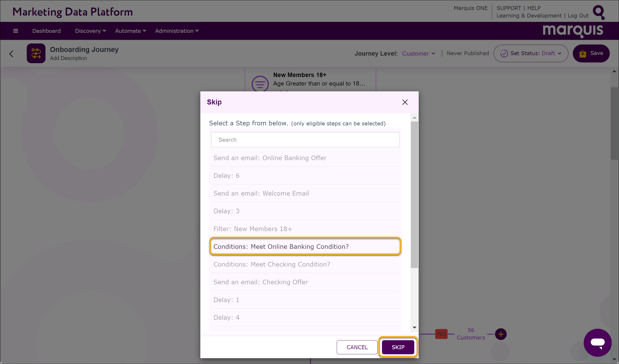
Task: Select the 'Delay: 1' step
Action: [305, 299]
